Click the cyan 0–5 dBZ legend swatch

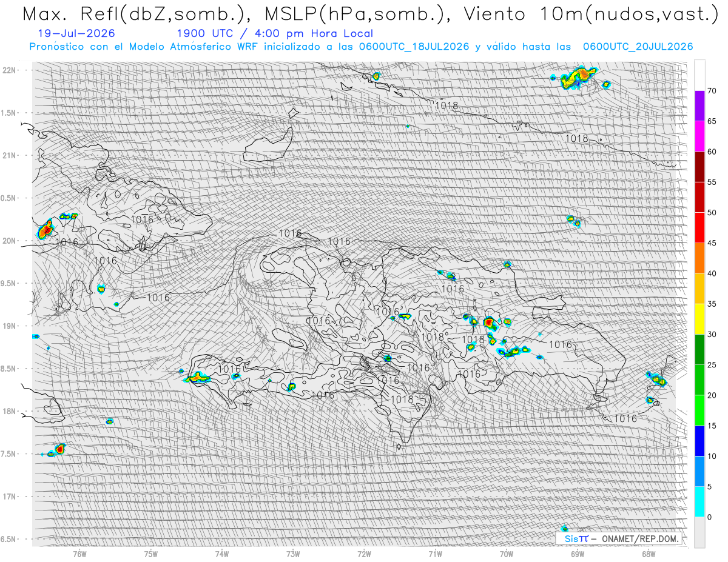pos(699,501)
